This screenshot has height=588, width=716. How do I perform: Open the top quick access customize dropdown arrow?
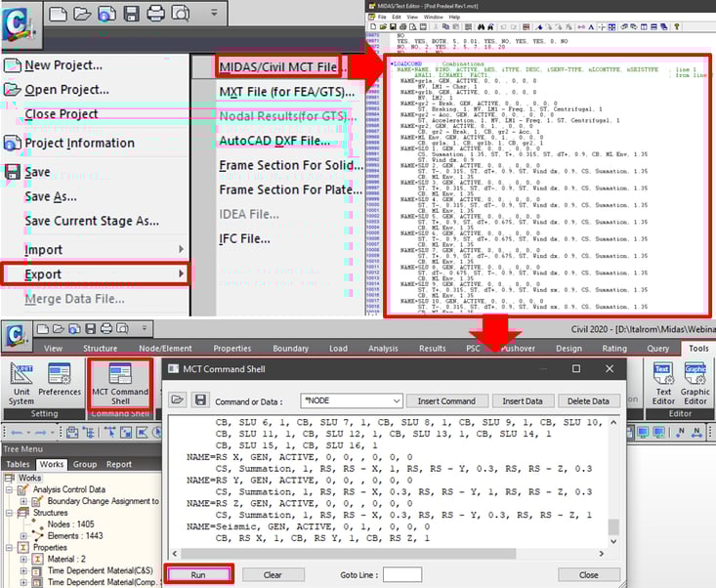pyautogui.click(x=214, y=13)
